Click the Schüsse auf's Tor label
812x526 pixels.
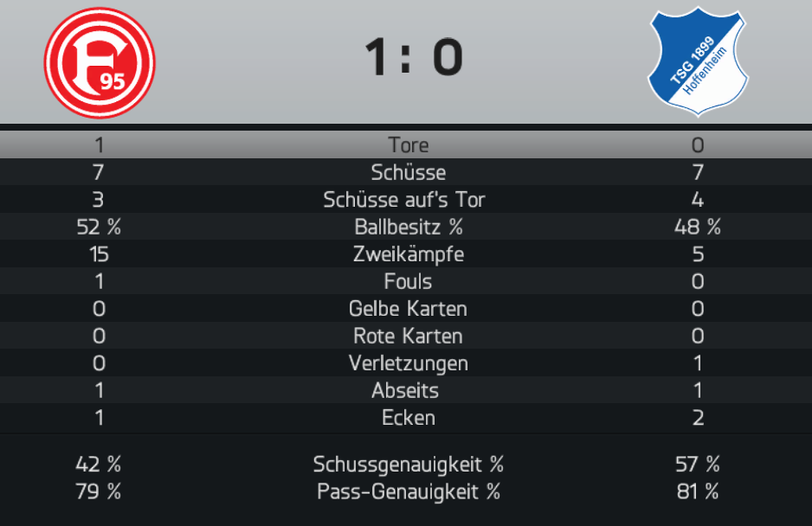(x=404, y=200)
